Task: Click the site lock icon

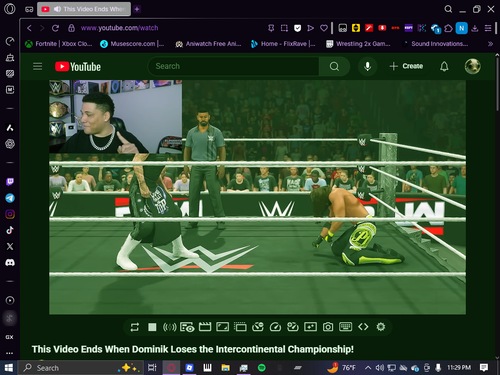Action: pos(71,28)
